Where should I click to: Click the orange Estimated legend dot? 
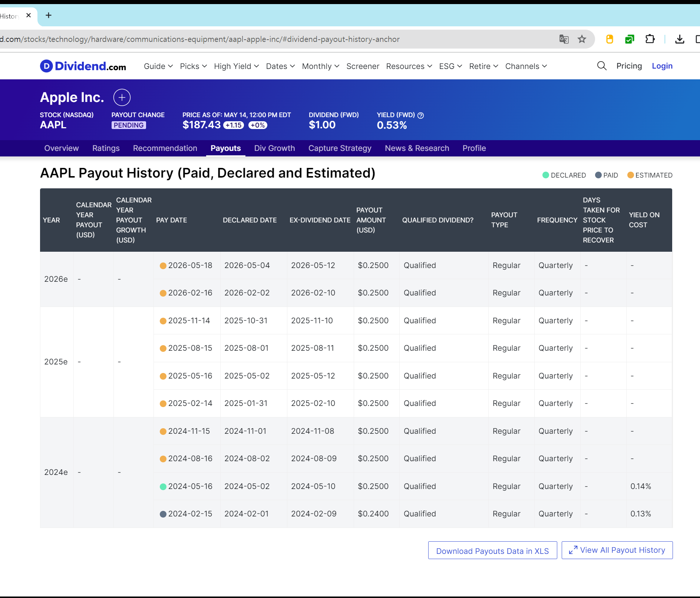click(x=630, y=175)
